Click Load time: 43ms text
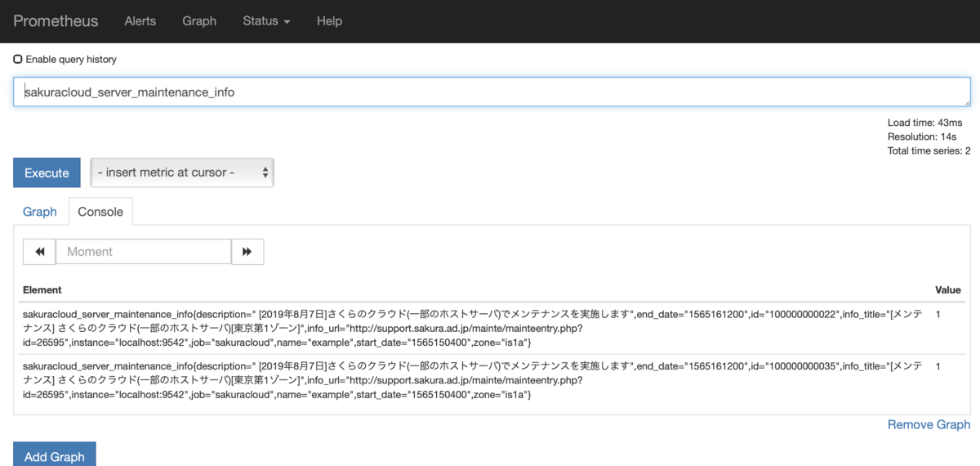 925,123
